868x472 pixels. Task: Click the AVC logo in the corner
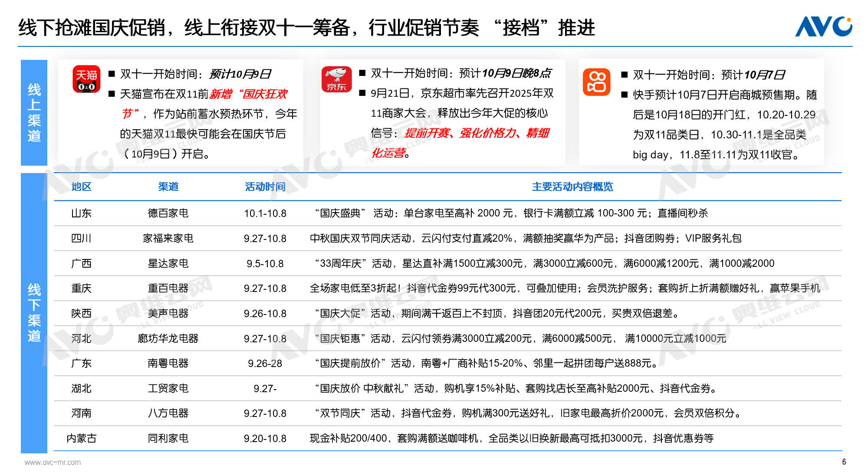[823, 27]
